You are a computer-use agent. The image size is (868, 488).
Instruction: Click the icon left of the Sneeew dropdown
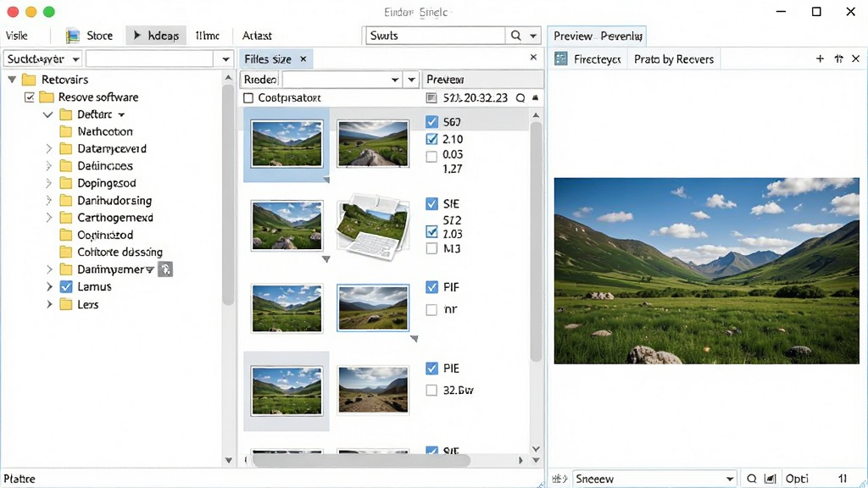coord(559,479)
